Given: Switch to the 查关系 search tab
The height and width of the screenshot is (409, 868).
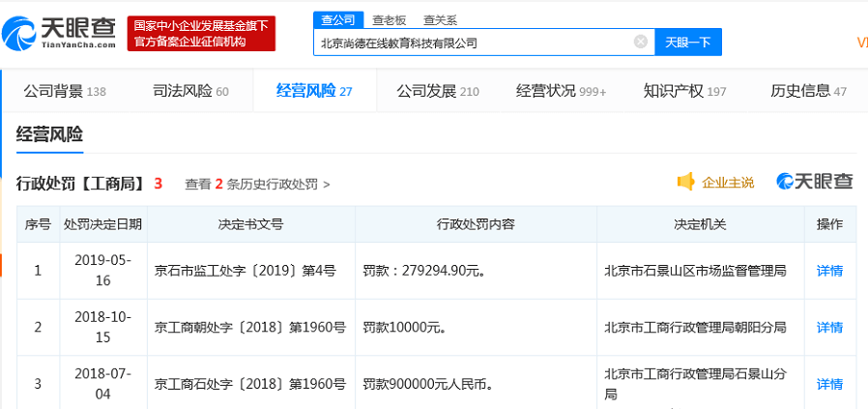Looking at the screenshot, I should point(440,19).
